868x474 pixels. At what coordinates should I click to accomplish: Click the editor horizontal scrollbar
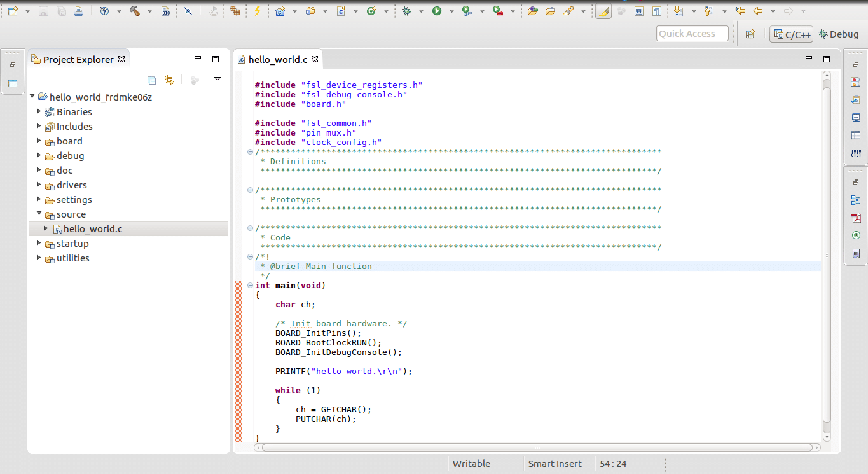click(537, 447)
